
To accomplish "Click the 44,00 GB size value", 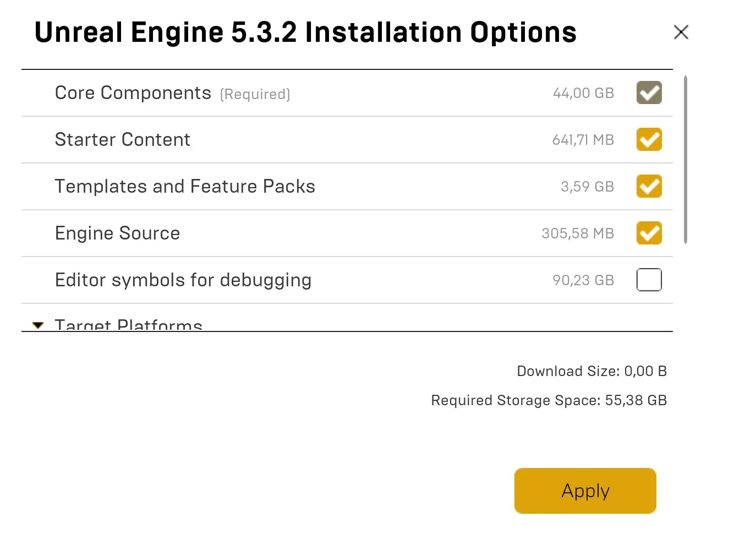I will (x=583, y=93).
